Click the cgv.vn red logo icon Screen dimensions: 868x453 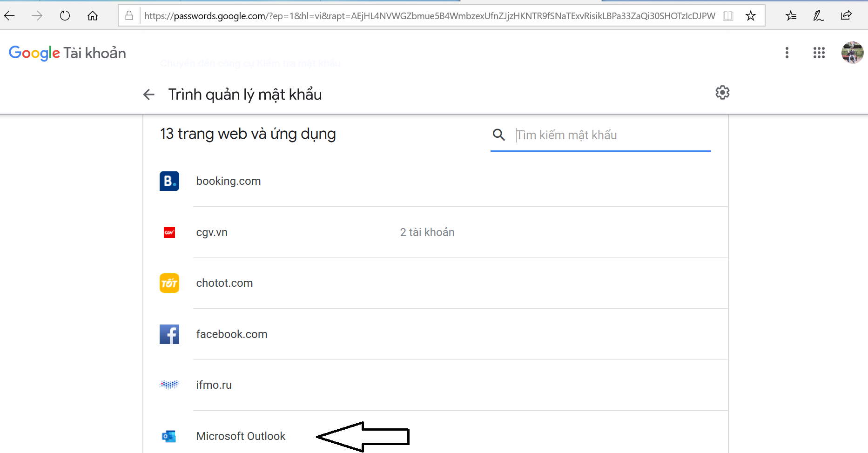[169, 232]
